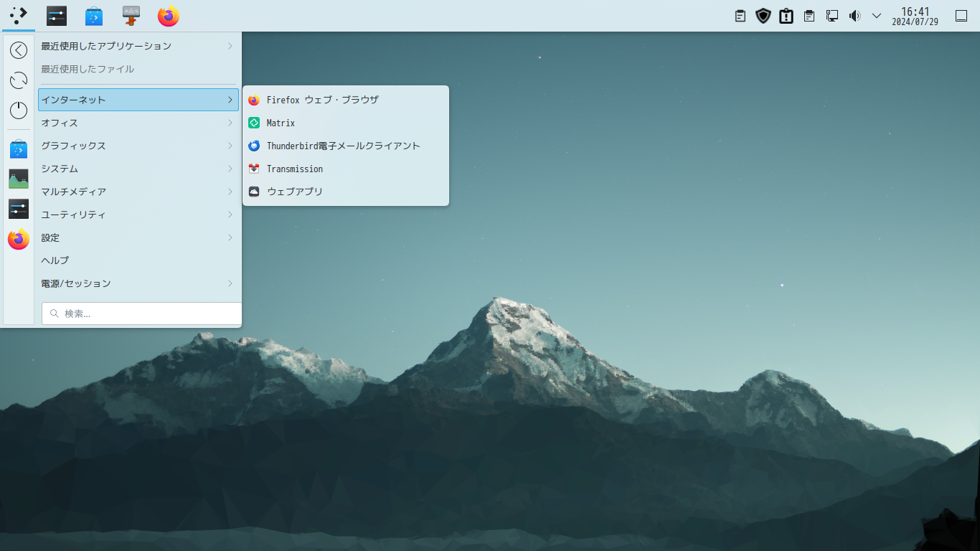This screenshot has width=980, height=551.
Task: Open System Monitor from the launcher favorites sidebar
Action: click(19, 179)
